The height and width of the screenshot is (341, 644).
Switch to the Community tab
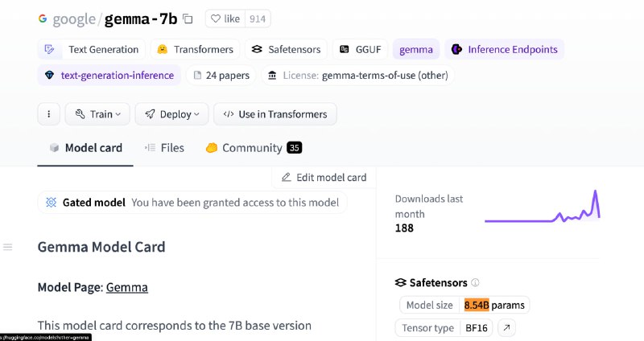pyautogui.click(x=254, y=148)
